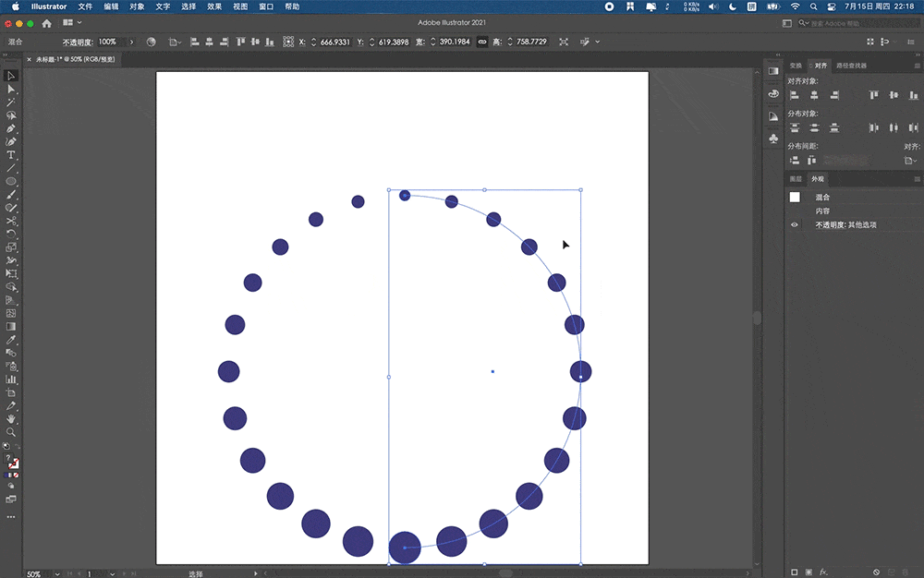Image resolution: width=924 pixels, height=578 pixels.
Task: Toggle visibility eye of opacity row
Action: pos(795,225)
